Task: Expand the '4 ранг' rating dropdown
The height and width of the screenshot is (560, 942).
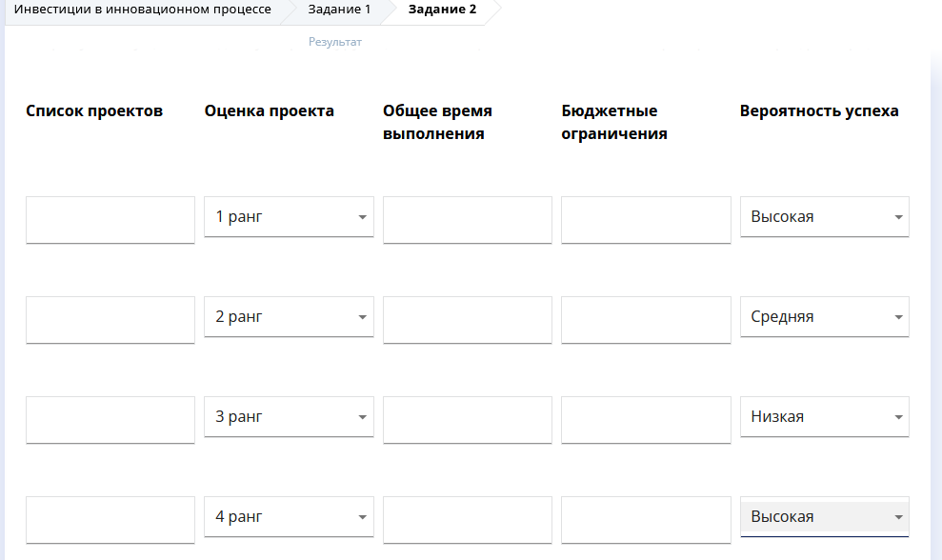Action: [289, 517]
